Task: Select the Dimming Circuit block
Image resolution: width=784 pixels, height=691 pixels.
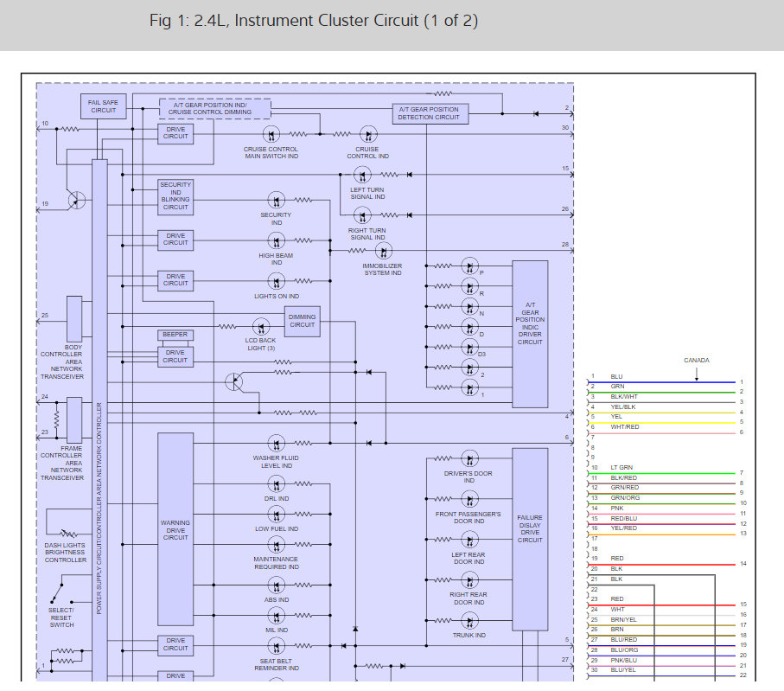Action: [x=302, y=321]
